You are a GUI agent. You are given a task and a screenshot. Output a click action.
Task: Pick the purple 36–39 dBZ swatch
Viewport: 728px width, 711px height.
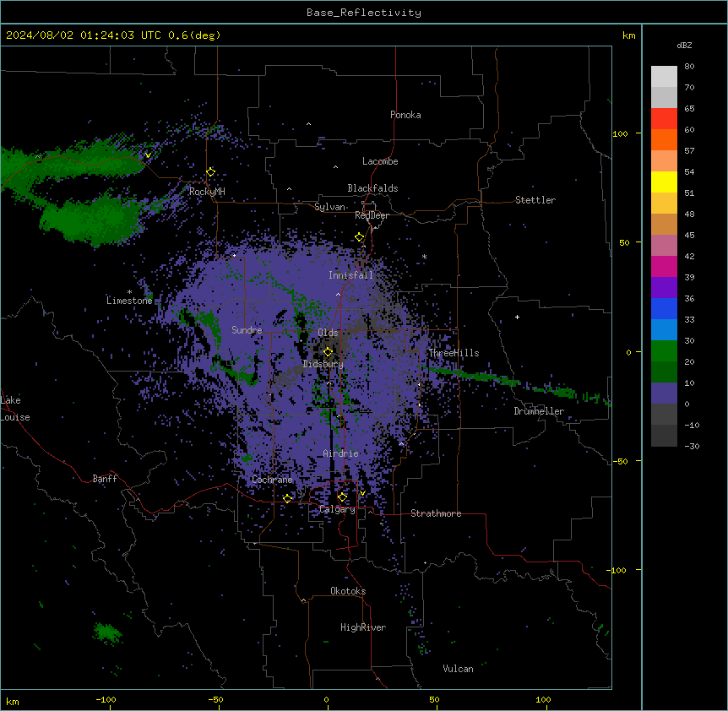click(664, 288)
